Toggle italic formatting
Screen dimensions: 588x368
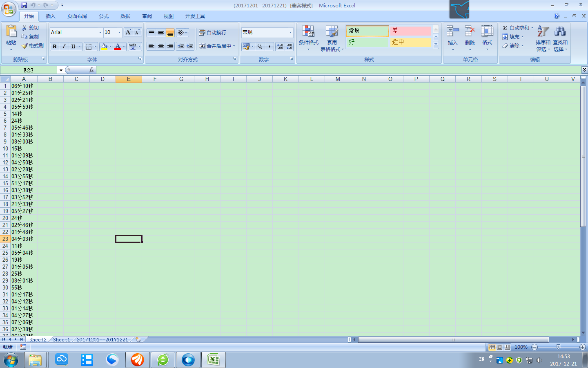click(64, 47)
